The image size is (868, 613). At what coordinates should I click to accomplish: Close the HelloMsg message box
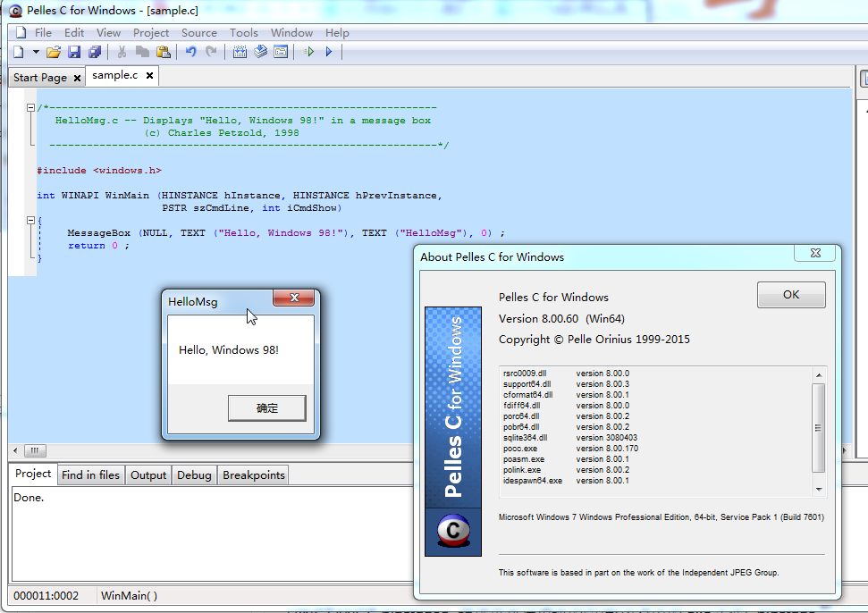tap(294, 298)
